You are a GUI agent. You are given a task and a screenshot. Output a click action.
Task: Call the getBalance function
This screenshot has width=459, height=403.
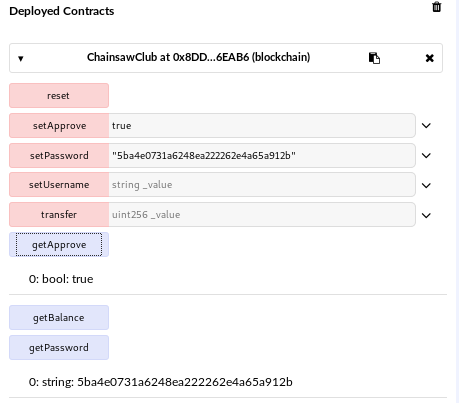pyautogui.click(x=59, y=318)
